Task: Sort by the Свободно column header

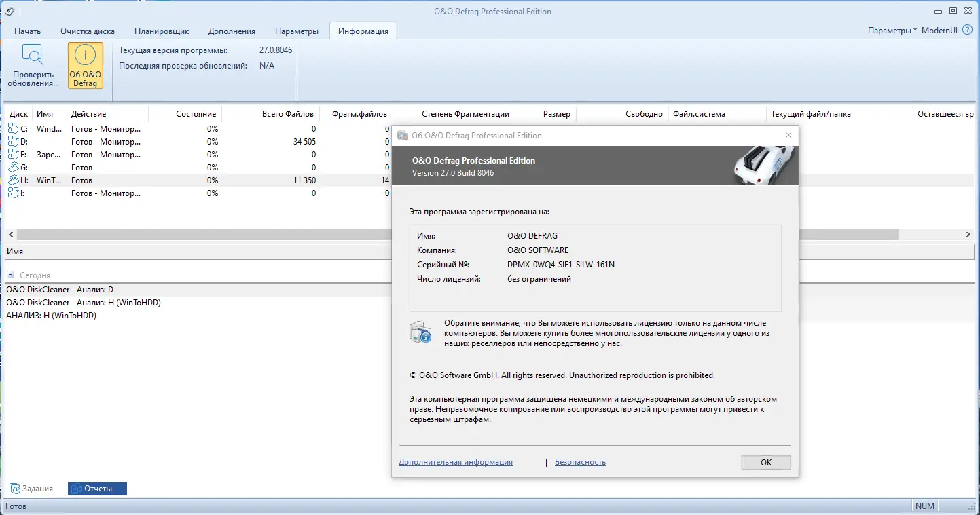Action: point(623,114)
